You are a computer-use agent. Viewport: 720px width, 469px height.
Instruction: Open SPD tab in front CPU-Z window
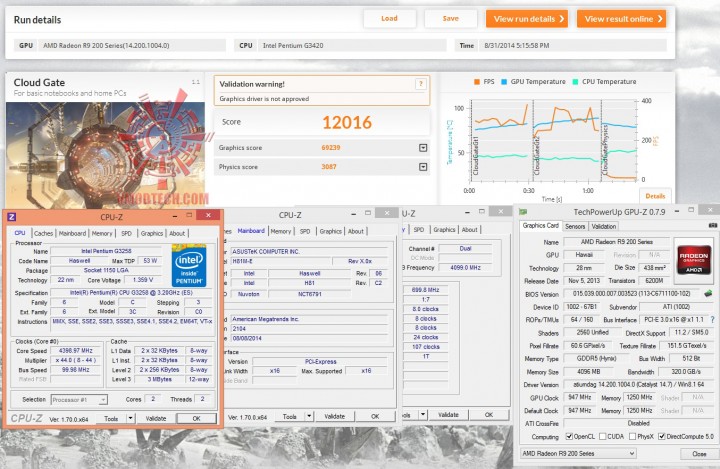[x=126, y=233]
